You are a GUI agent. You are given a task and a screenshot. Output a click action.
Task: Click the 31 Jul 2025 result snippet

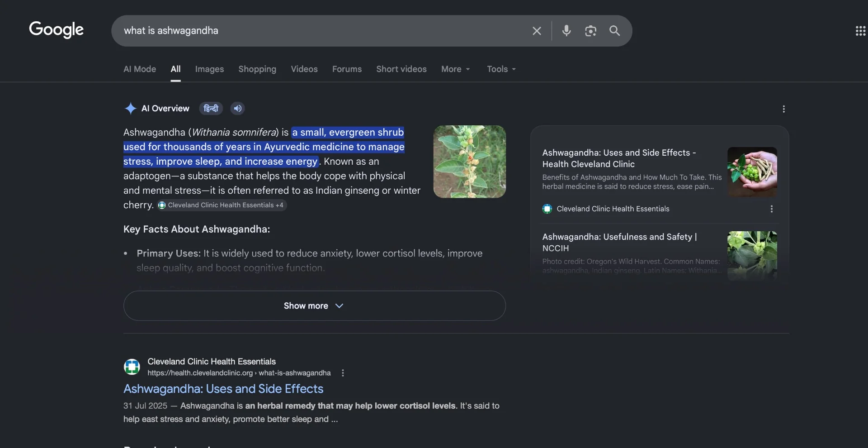point(311,413)
